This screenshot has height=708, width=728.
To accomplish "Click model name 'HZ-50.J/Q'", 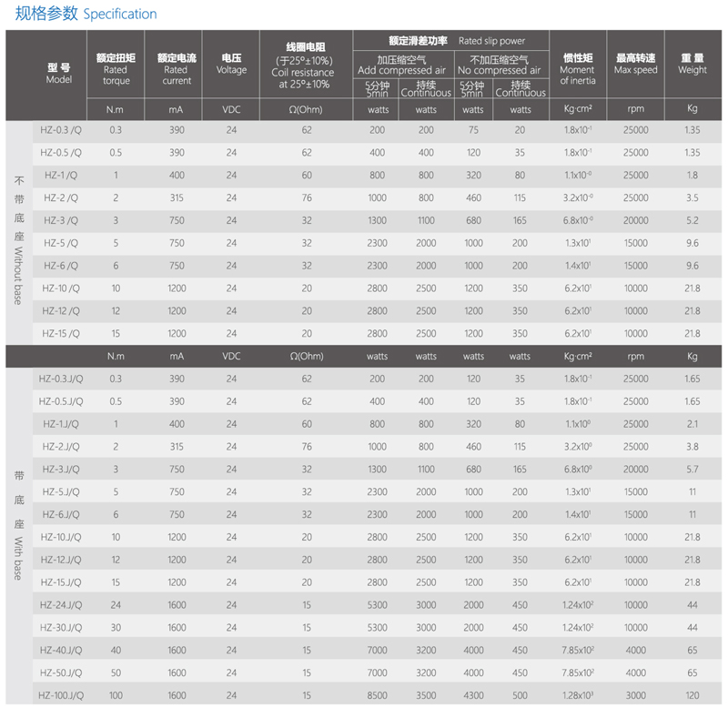I will (x=61, y=673).
